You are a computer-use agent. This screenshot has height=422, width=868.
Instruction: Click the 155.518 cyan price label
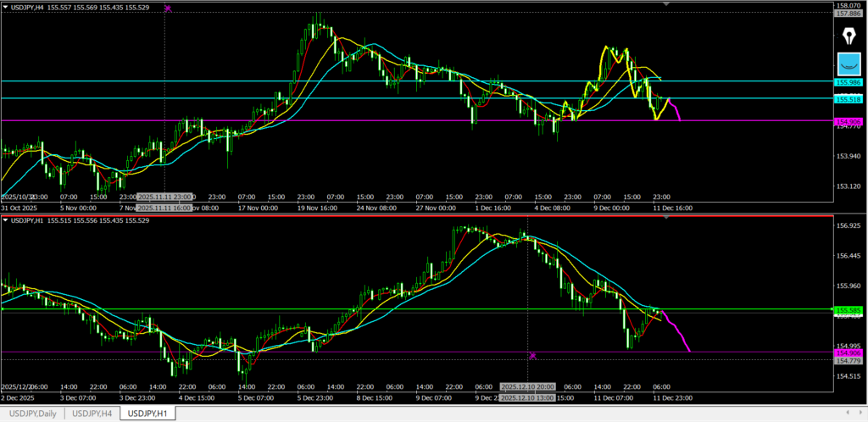(849, 99)
